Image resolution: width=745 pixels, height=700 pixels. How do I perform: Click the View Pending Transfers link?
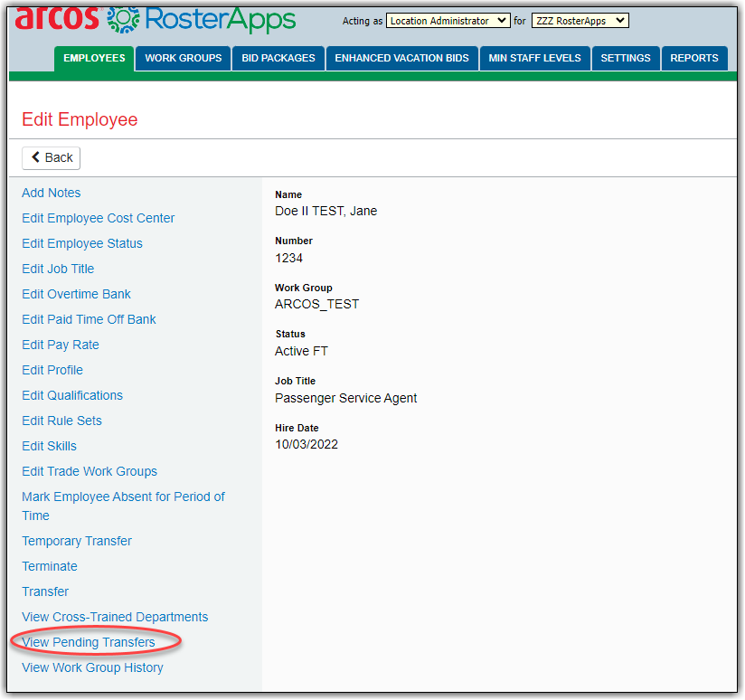89,642
